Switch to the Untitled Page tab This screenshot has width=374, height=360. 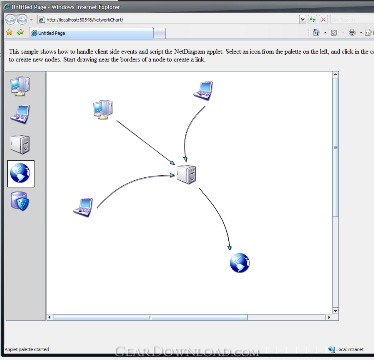(91, 33)
